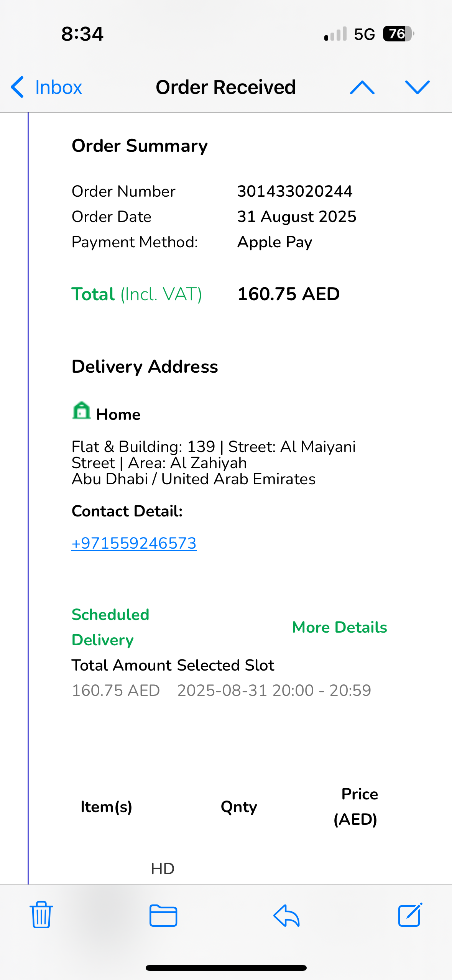Tap the cellular signal bars
Viewport: 452px width, 980px height.
(x=335, y=34)
